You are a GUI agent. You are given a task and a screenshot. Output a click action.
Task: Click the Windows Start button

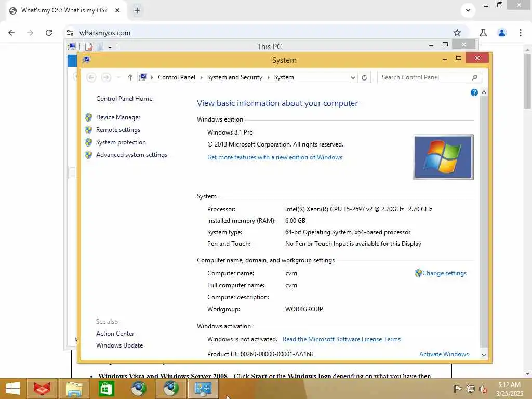click(x=13, y=389)
